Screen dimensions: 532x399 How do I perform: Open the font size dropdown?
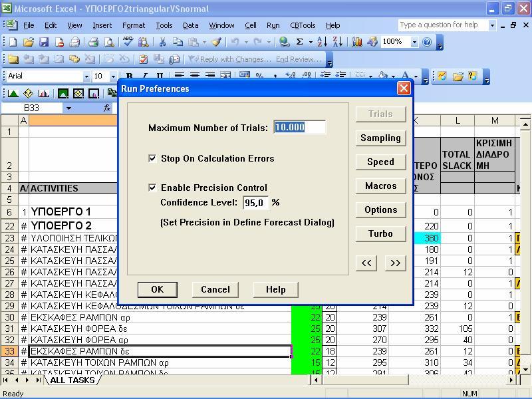click(x=113, y=76)
